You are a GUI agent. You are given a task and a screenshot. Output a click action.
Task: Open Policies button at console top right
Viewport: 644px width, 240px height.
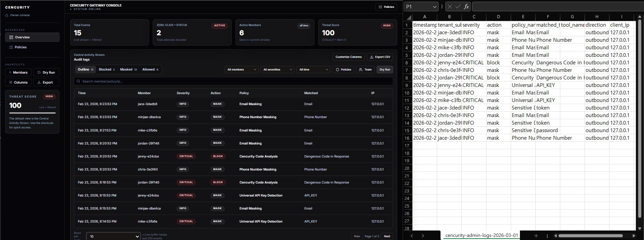coord(386,7)
